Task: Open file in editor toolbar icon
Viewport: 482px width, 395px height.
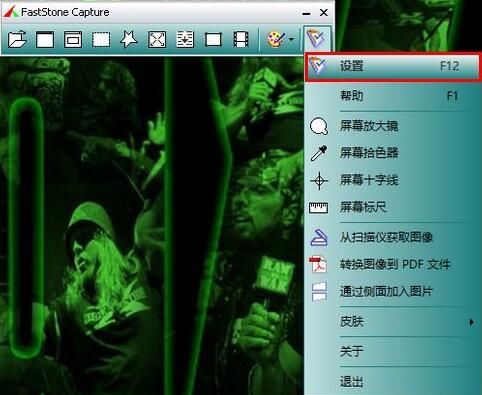Action: pos(17,40)
